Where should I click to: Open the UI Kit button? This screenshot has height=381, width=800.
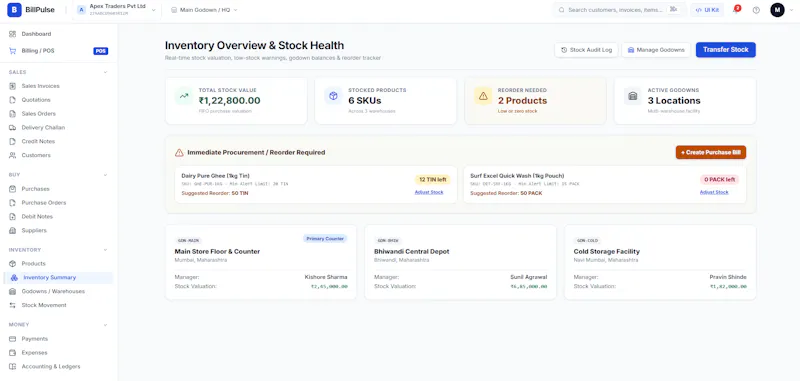coord(707,10)
